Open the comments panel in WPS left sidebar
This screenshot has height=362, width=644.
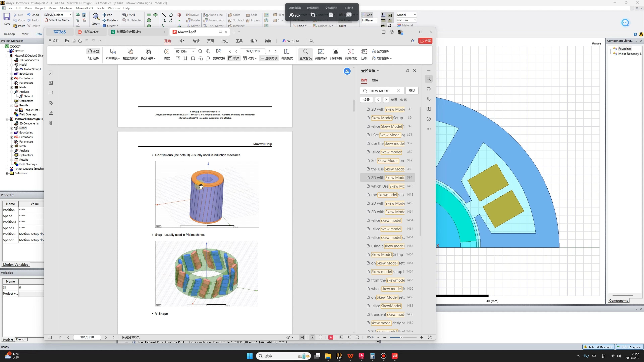click(51, 93)
